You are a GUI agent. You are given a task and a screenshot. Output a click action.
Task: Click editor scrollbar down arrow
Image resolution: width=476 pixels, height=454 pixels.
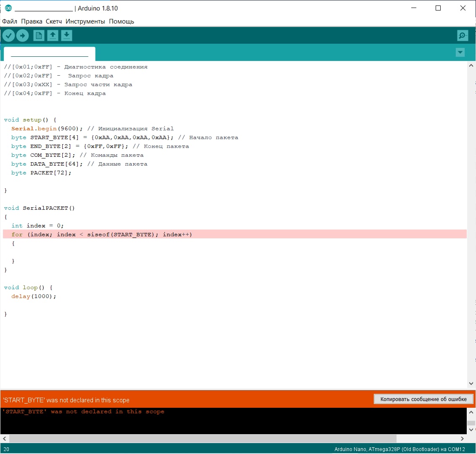click(x=471, y=384)
